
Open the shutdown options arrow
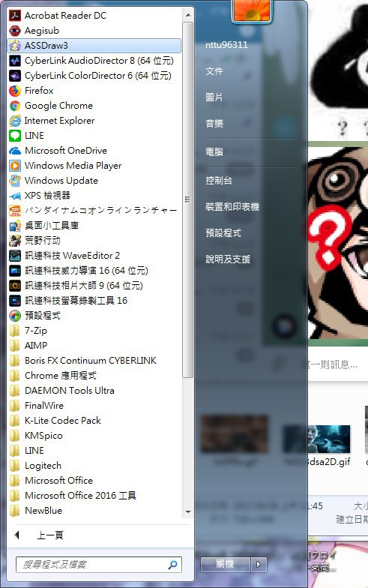(259, 564)
